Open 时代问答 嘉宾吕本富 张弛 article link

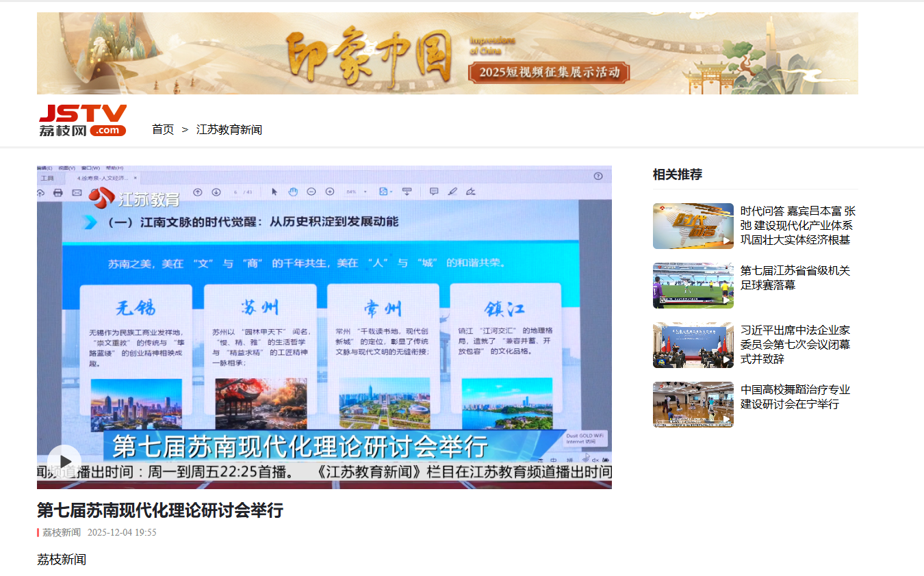coord(797,226)
